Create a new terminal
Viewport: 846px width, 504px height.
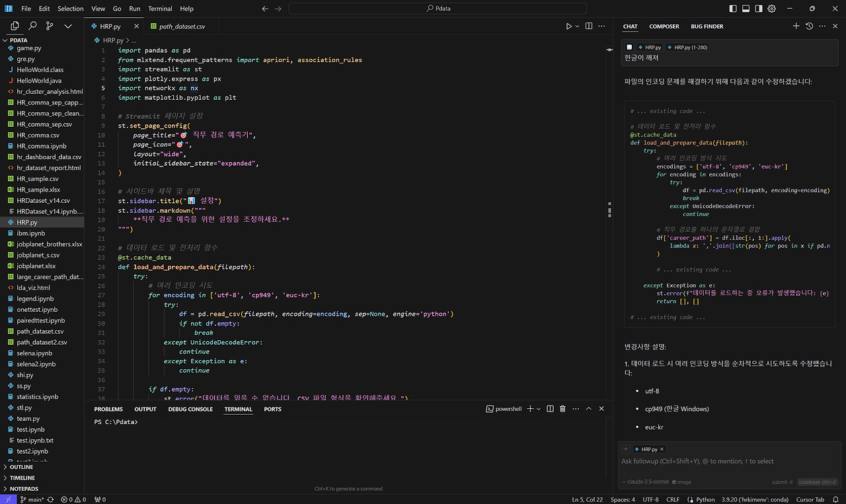click(530, 409)
